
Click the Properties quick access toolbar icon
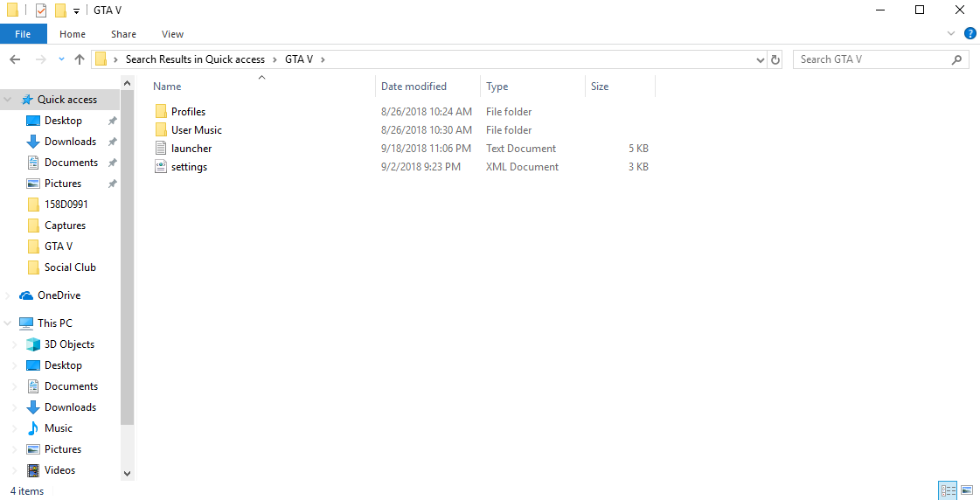pos(41,10)
